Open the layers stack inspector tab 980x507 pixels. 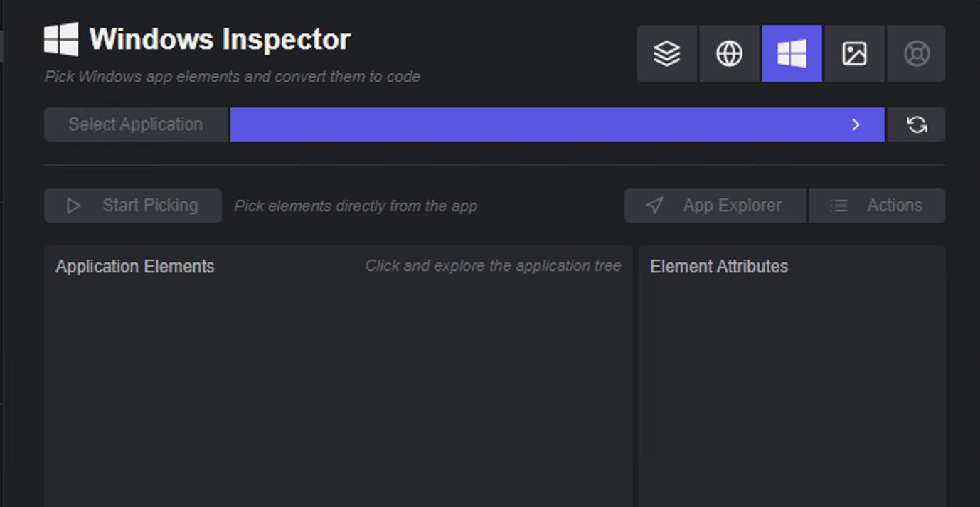point(667,53)
